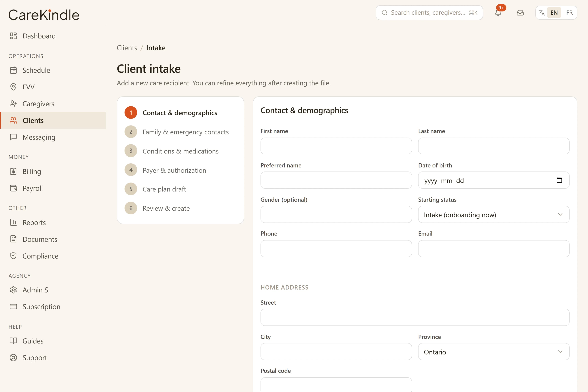This screenshot has height=392, width=588.
Task: Open Reports in the sidebar
Action: (x=53, y=222)
